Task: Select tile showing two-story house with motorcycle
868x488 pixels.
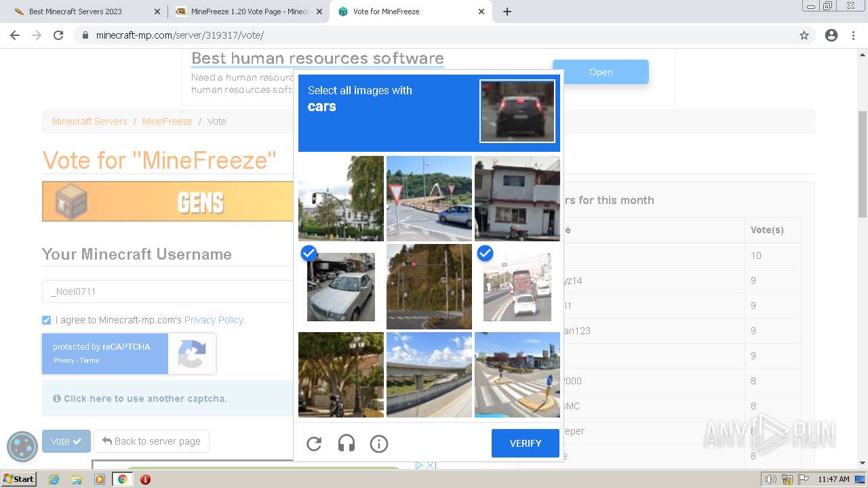Action: coord(517,199)
